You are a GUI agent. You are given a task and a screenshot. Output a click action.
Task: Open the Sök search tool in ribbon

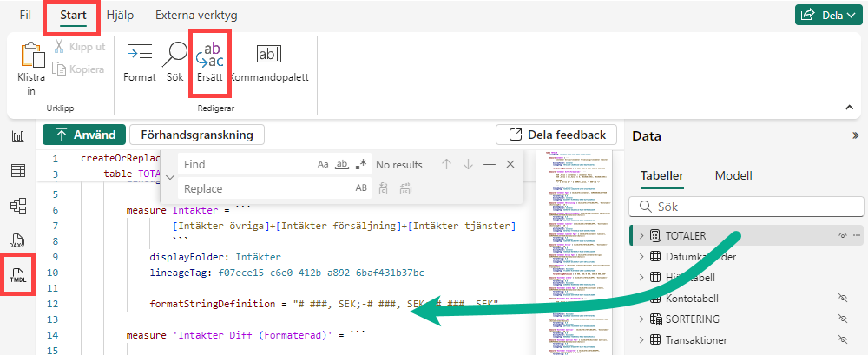tap(175, 62)
